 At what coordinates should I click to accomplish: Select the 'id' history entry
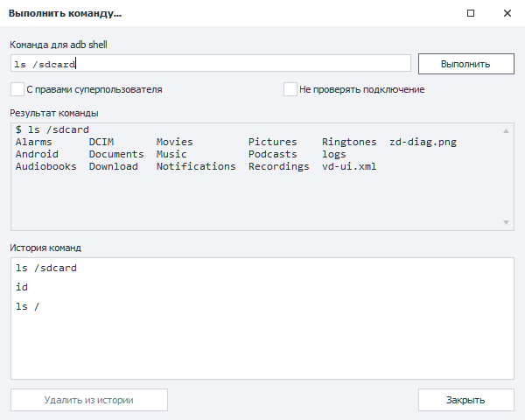pos(22,287)
